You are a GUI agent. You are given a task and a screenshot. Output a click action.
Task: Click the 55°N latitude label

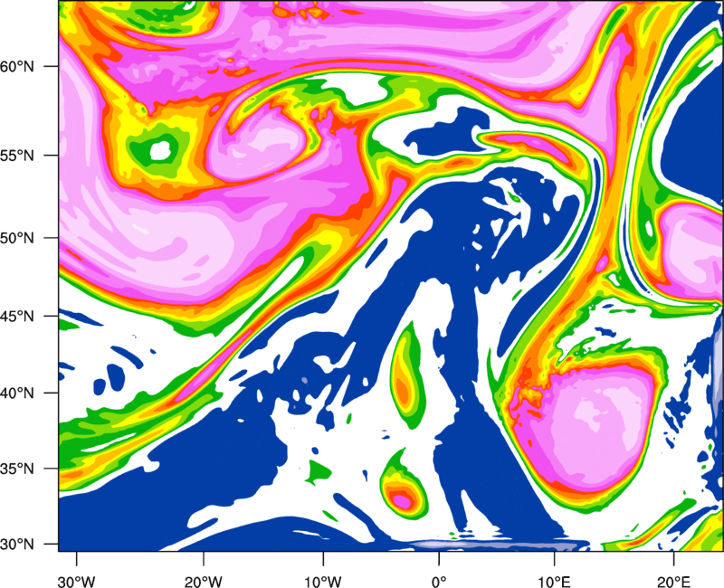17,156
